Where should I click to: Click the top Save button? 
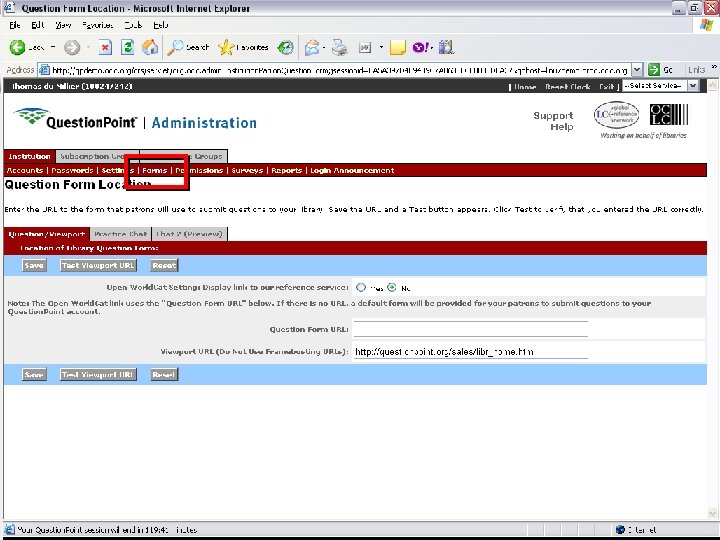[x=34, y=265]
